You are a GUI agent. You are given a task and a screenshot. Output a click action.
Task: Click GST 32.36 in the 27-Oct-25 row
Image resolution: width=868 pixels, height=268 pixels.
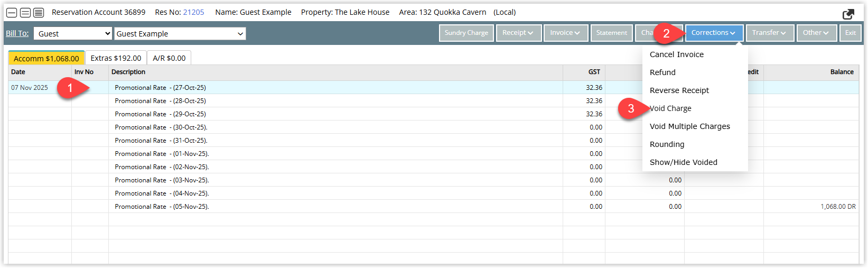[594, 88]
